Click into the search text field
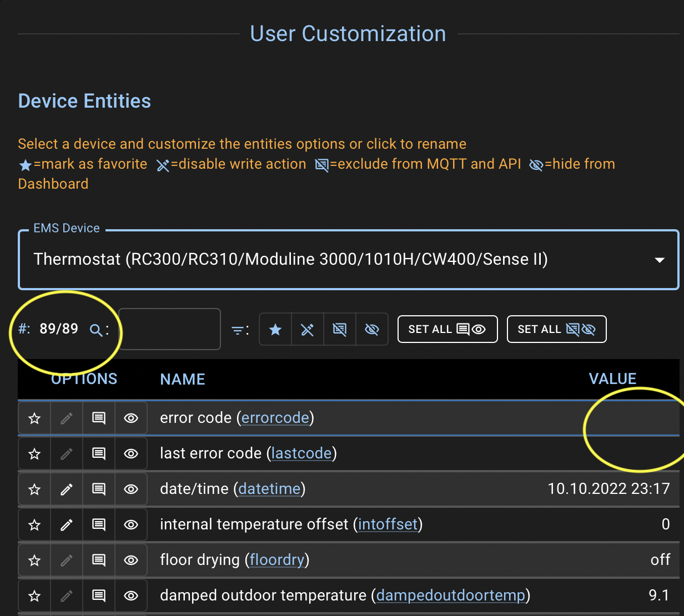The image size is (684, 616). pyautogui.click(x=169, y=329)
